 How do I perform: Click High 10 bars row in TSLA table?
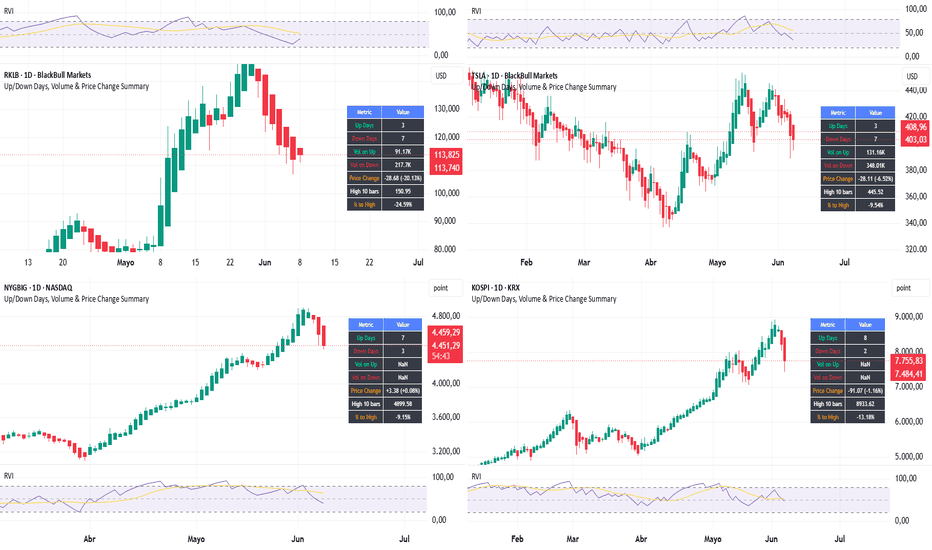(x=858, y=191)
